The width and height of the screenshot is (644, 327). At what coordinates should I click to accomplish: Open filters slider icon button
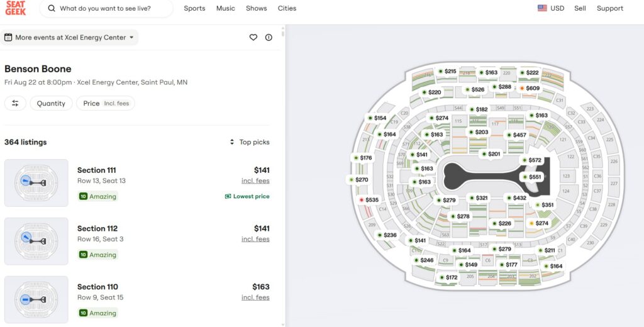pyautogui.click(x=15, y=104)
